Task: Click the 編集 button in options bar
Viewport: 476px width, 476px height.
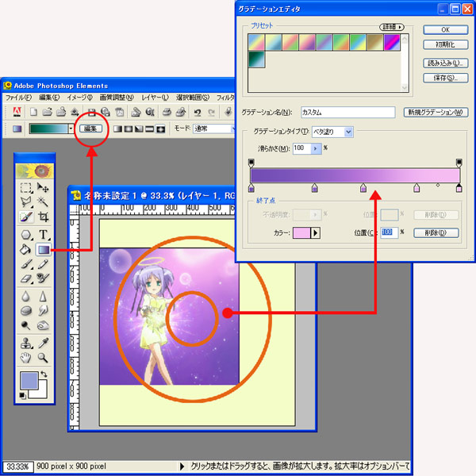Action: pos(90,129)
